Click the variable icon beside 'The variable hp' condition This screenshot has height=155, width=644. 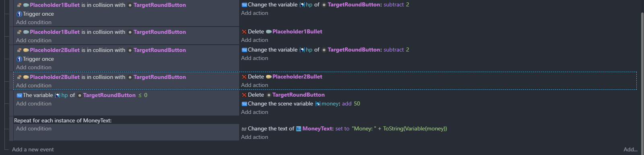click(x=19, y=95)
